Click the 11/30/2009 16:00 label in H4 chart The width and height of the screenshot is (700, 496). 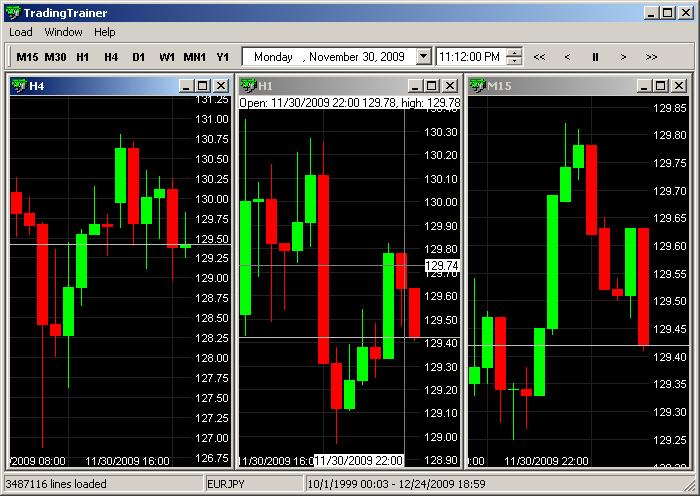[x=127, y=461]
